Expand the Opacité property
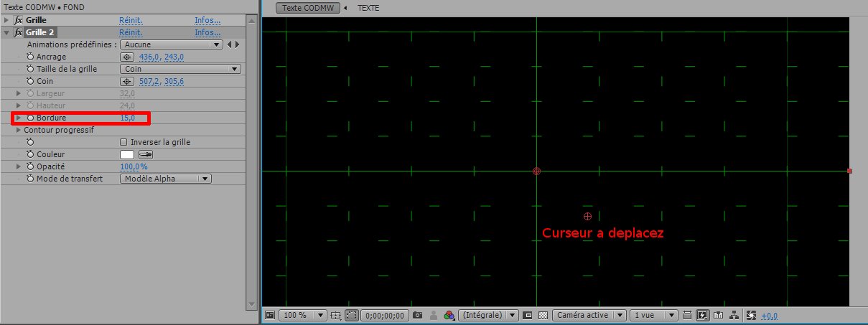 coord(19,166)
